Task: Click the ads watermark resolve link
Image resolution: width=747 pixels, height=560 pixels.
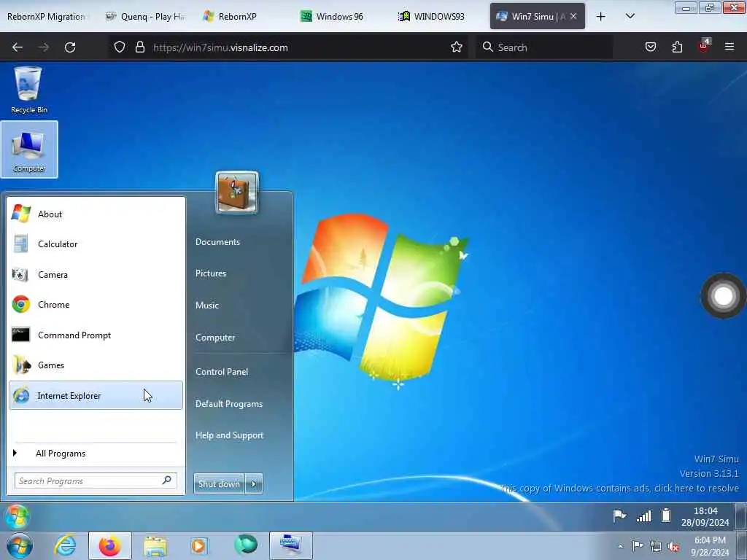Action: coord(619,488)
